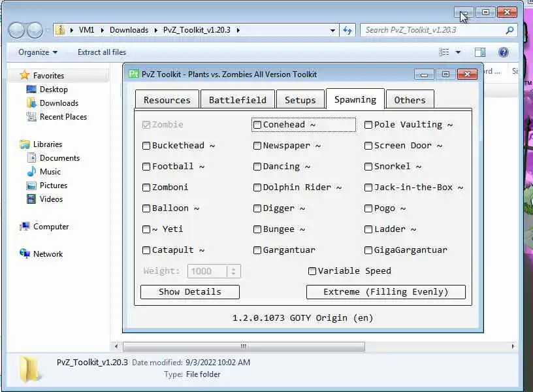
Task: Check Catapult checkbox
Action: tap(146, 251)
